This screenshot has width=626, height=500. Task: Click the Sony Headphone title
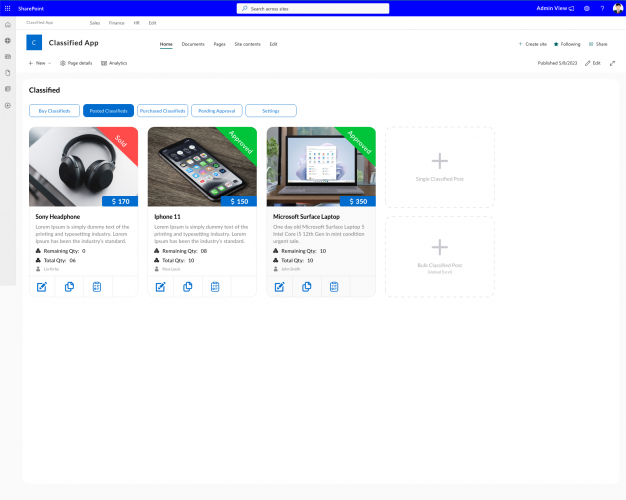click(x=57, y=216)
